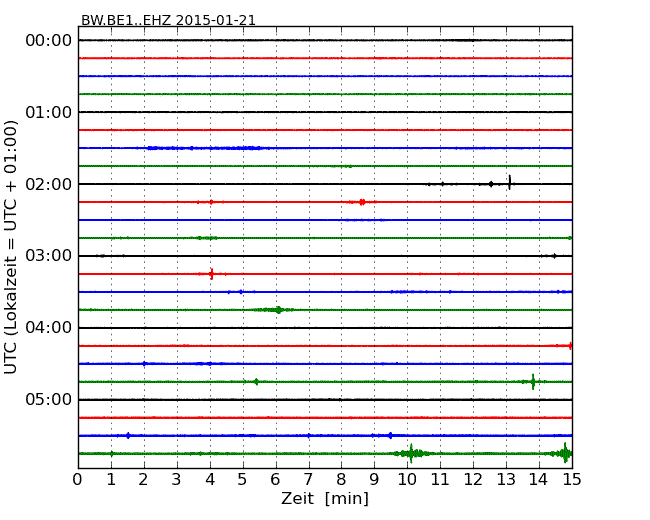Click x-axis tick label 3
The width and height of the screenshot is (650, 520).
point(177,480)
